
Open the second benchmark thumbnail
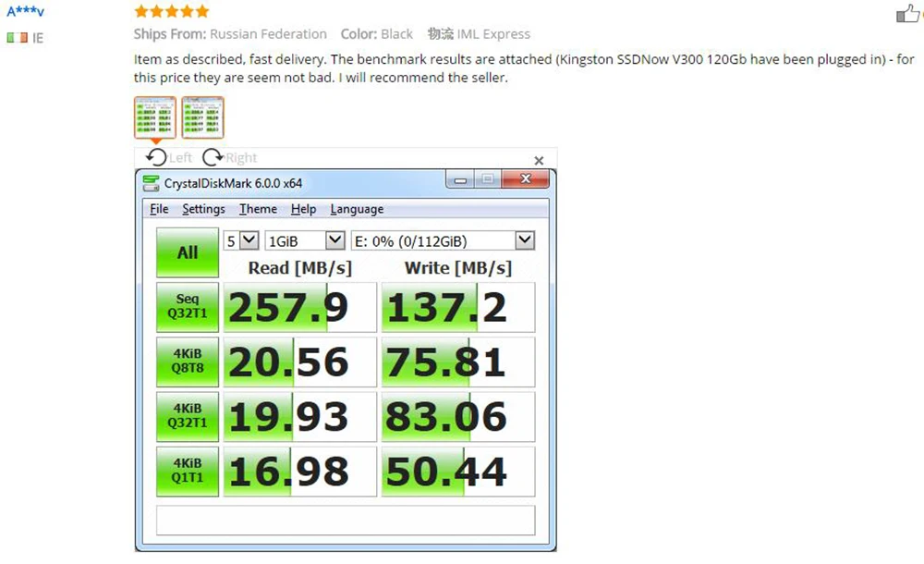click(x=202, y=117)
